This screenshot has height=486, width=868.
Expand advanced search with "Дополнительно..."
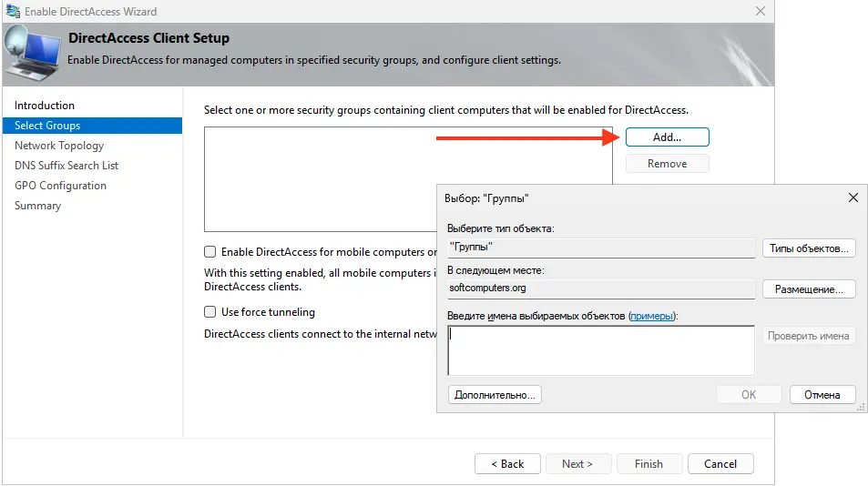click(x=495, y=395)
